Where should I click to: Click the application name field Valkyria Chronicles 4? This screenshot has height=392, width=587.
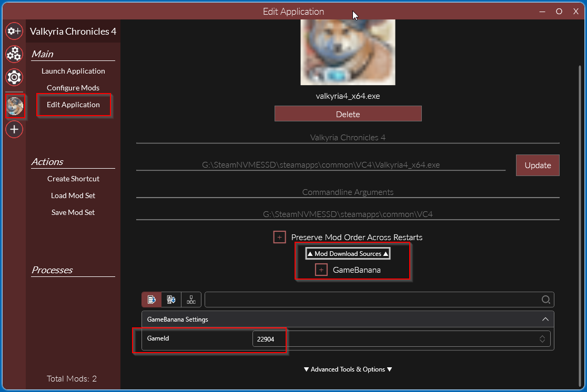point(348,138)
